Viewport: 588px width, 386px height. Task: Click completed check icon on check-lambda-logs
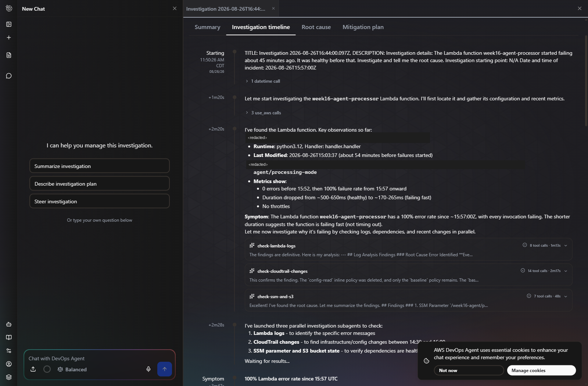pyautogui.click(x=525, y=245)
